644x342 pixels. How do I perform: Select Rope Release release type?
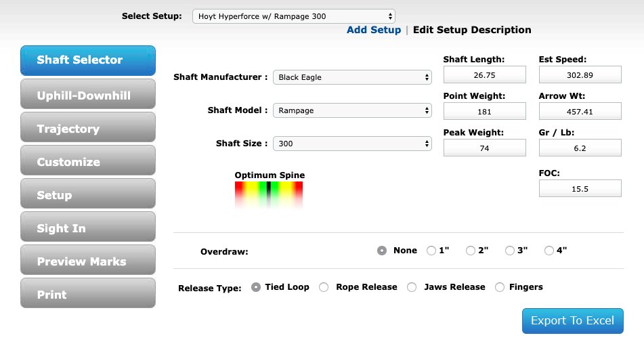coord(324,287)
